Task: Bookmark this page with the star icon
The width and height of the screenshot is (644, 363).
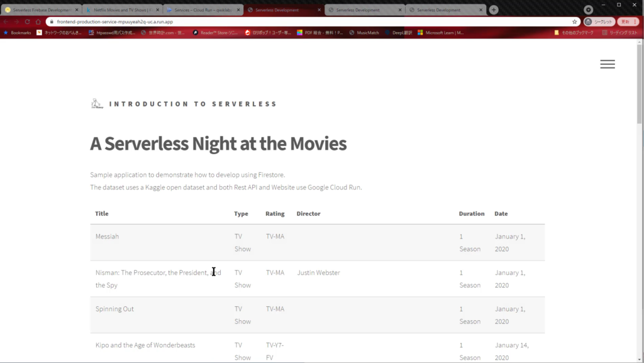Action: 574,21
